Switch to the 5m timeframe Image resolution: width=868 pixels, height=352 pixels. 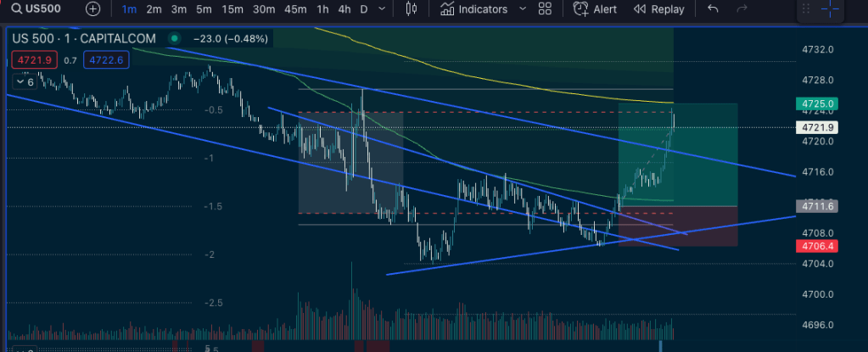coord(204,9)
